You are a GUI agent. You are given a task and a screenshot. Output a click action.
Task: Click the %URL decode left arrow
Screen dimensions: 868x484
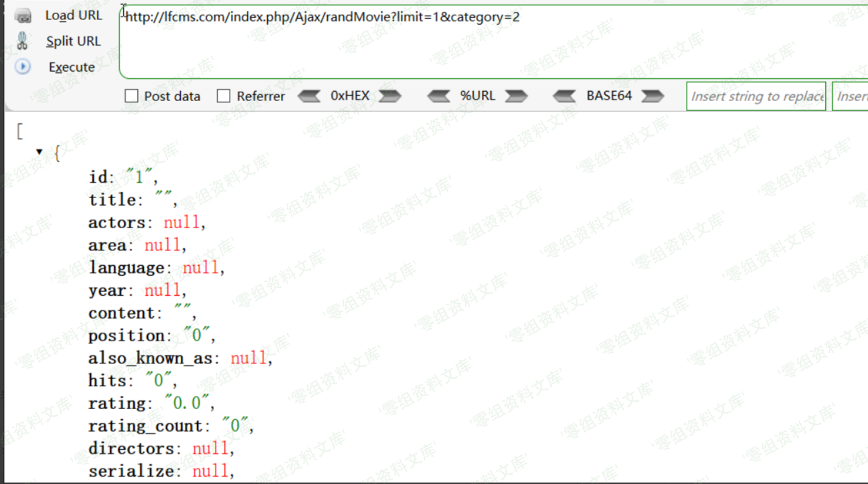(x=438, y=96)
